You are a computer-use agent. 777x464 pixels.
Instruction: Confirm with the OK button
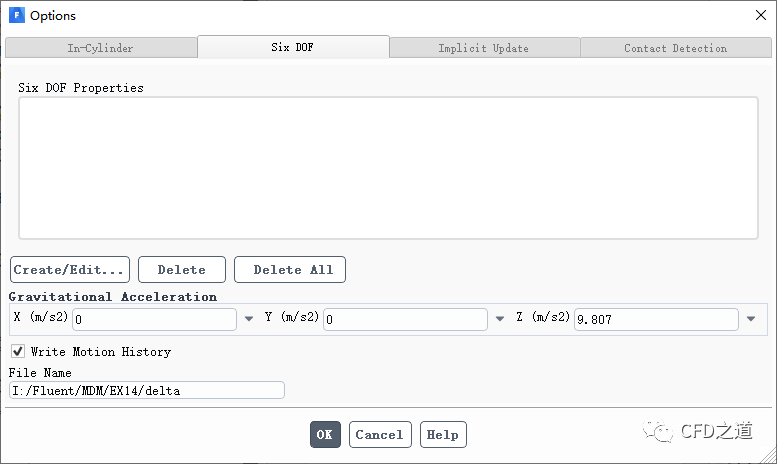tap(324, 435)
